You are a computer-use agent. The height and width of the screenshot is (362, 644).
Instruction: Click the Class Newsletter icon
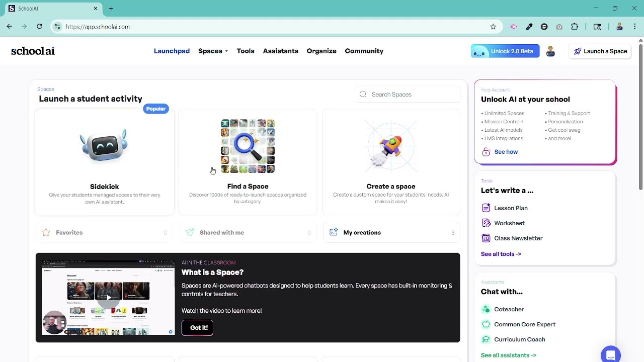tap(486, 238)
